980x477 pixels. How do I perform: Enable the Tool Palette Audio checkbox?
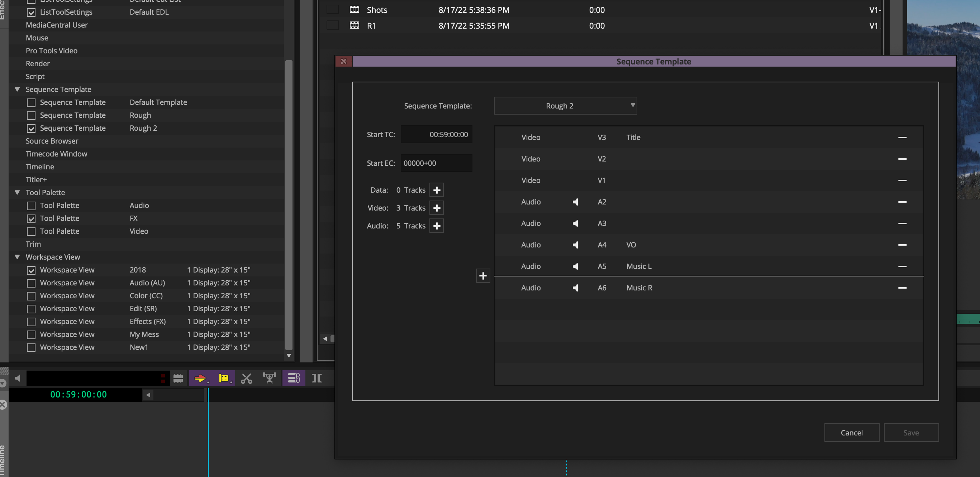point(31,205)
